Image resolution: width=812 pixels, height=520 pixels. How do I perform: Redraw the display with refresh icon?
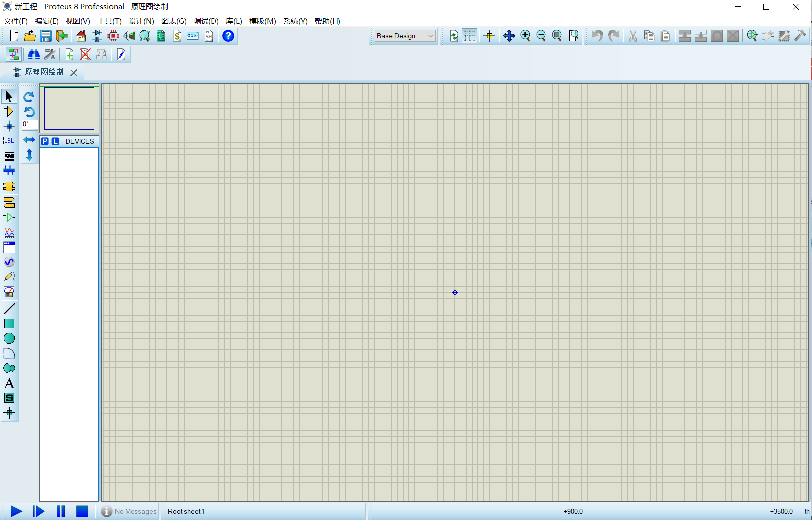click(454, 36)
